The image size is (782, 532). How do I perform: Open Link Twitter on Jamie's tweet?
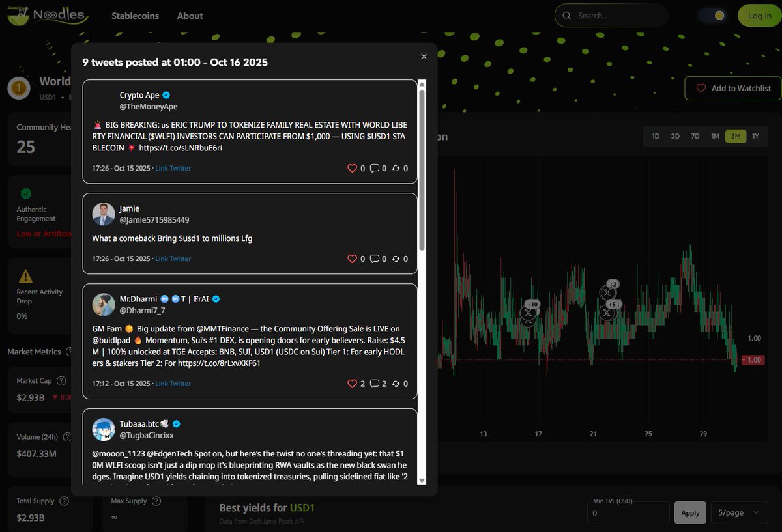173,259
